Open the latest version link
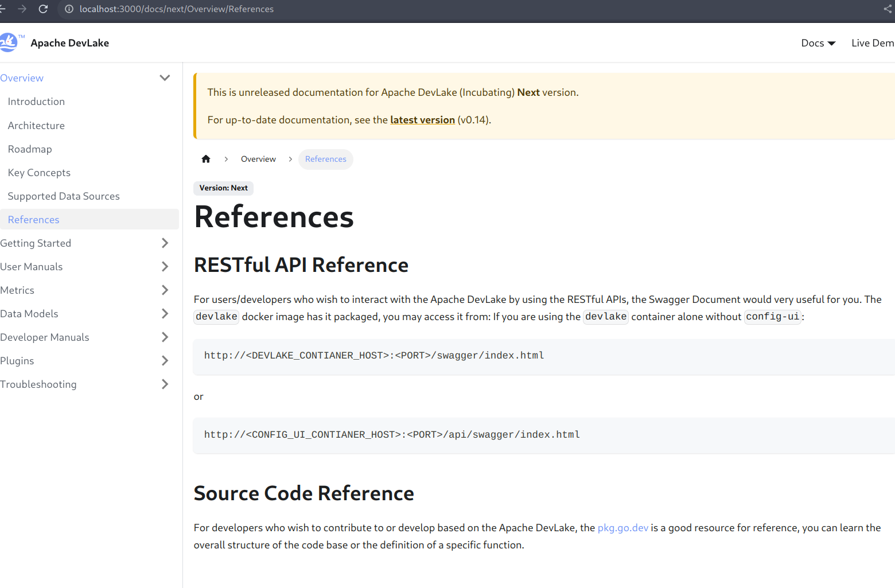 click(422, 120)
